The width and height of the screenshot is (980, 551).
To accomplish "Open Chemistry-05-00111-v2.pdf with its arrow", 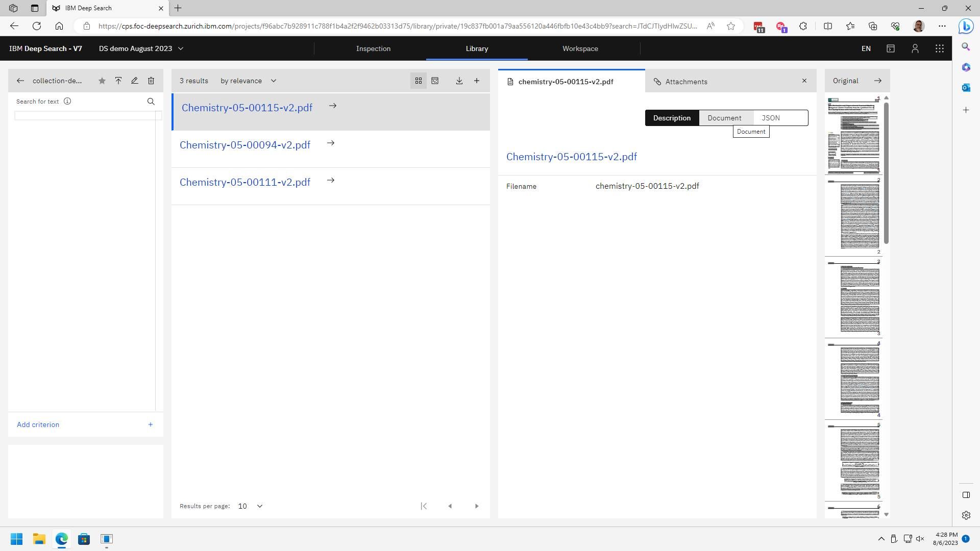I will [x=331, y=181].
